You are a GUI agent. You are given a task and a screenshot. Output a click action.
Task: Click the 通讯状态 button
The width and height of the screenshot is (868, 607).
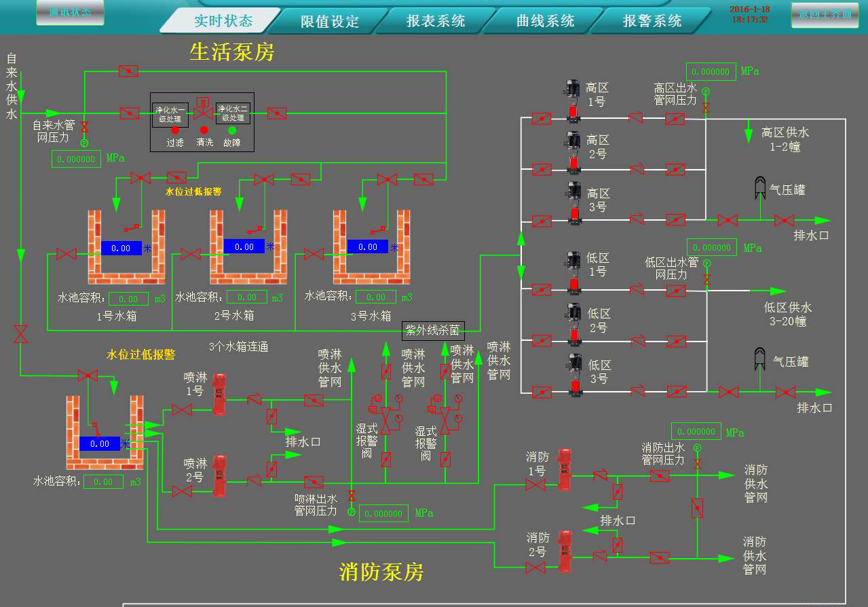pos(69,12)
